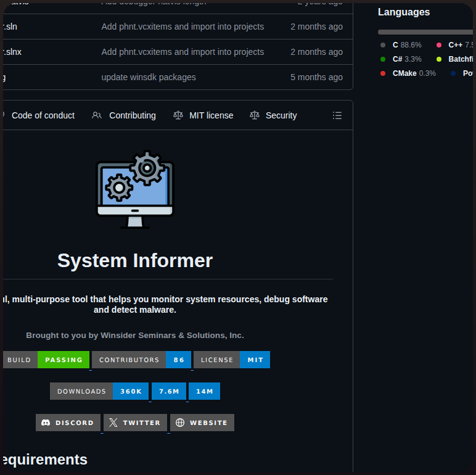This screenshot has width=476, height=475.
Task: Click the 7.6M downloads badge
Action: pyautogui.click(x=169, y=391)
